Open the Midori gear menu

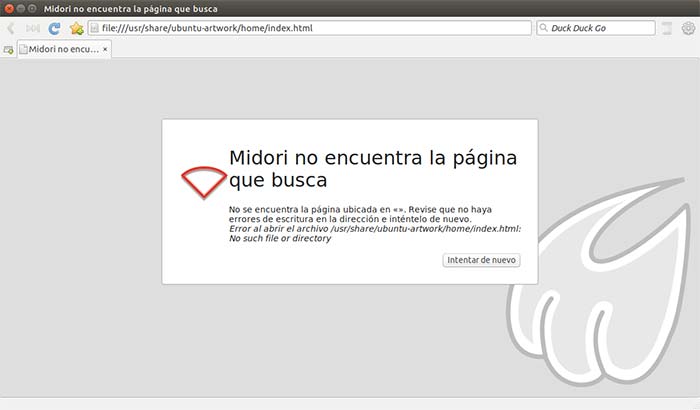click(x=688, y=28)
